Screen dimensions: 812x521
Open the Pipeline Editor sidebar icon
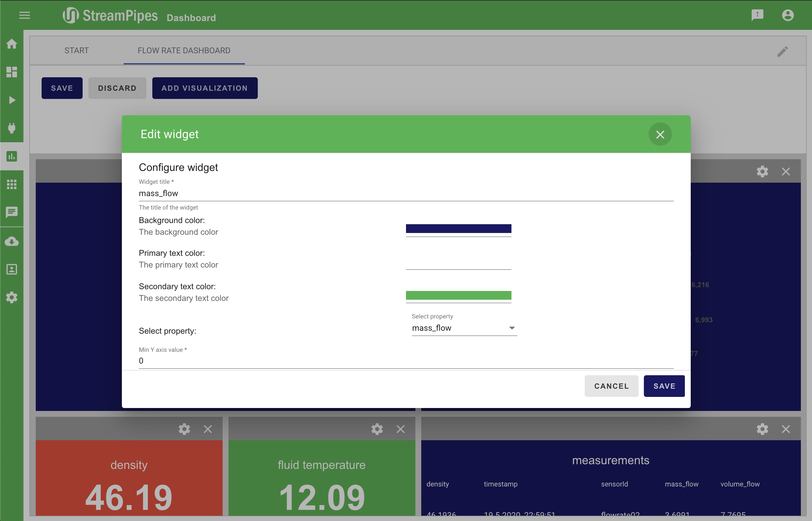tap(12, 72)
